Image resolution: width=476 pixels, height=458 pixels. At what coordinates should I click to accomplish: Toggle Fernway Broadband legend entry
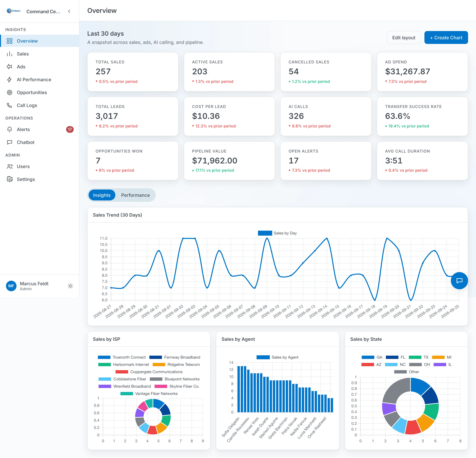(175, 357)
